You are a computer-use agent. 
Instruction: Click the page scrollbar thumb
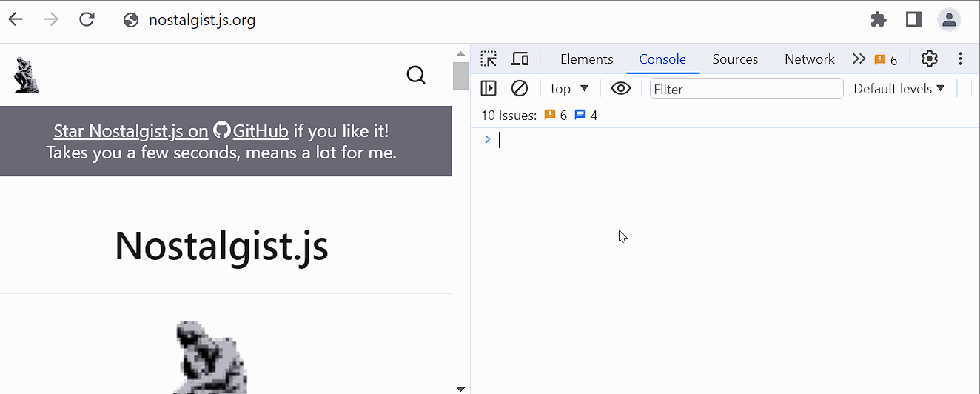coord(460,76)
